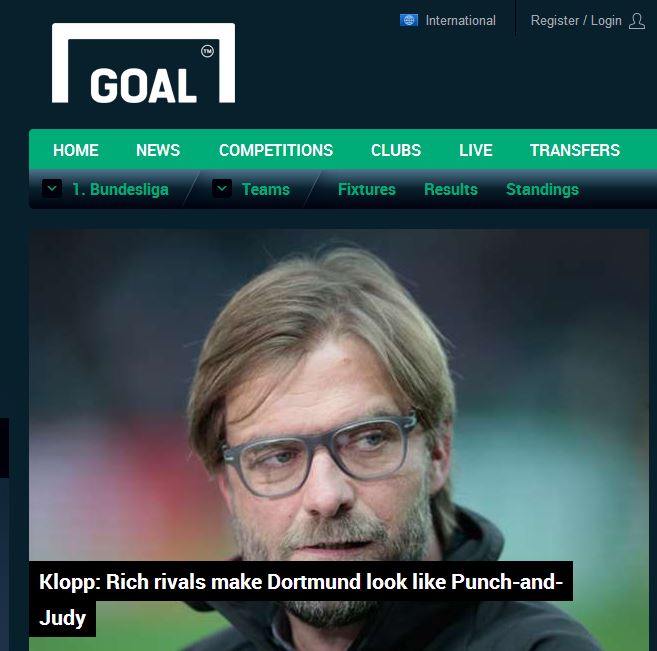View the Results link

(x=451, y=189)
